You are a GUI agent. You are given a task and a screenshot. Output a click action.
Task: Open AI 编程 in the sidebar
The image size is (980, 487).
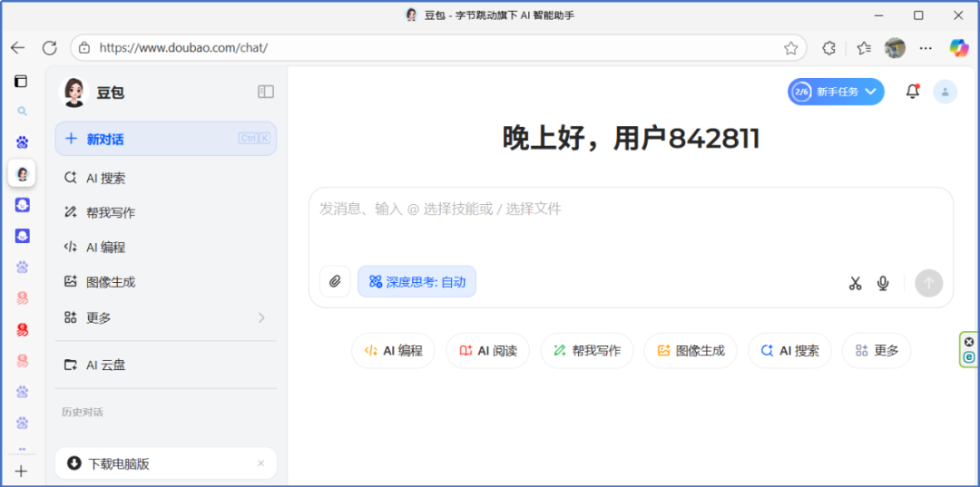pos(166,248)
